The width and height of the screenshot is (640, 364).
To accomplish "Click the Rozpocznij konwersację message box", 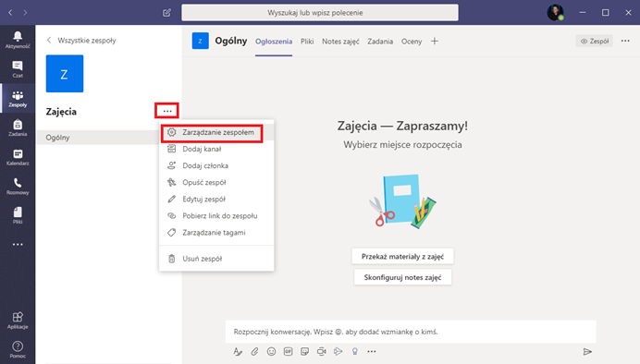I will pyautogui.click(x=411, y=332).
